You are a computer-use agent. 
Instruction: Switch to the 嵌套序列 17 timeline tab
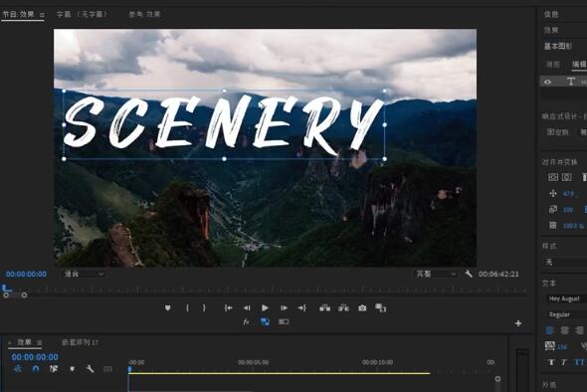pos(80,342)
